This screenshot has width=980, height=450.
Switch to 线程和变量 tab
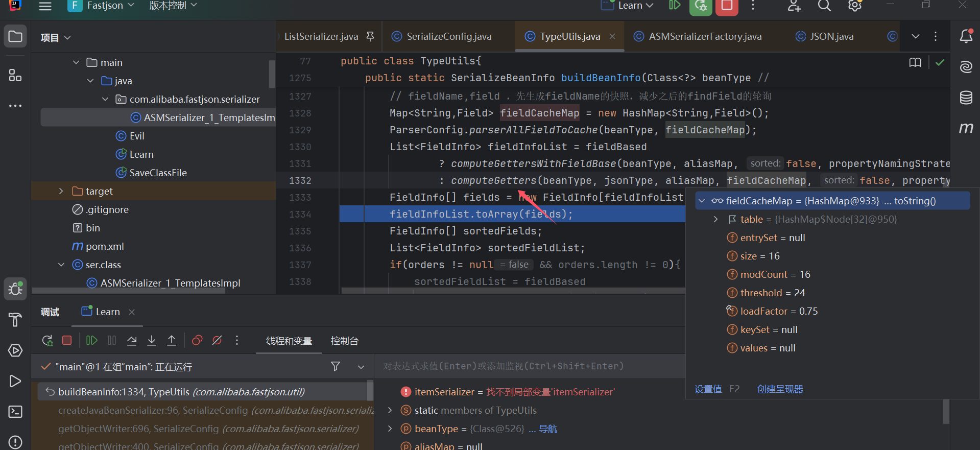pyautogui.click(x=289, y=341)
